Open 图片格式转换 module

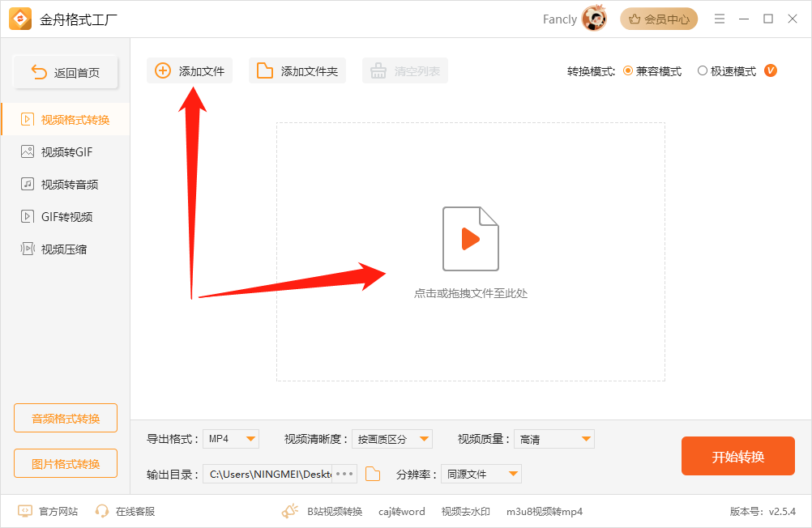(x=66, y=463)
